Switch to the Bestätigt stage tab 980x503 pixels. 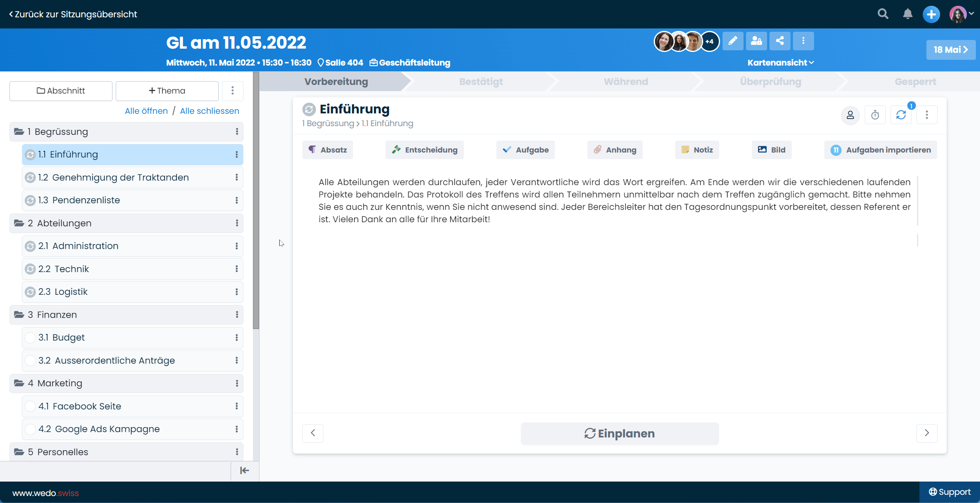481,82
